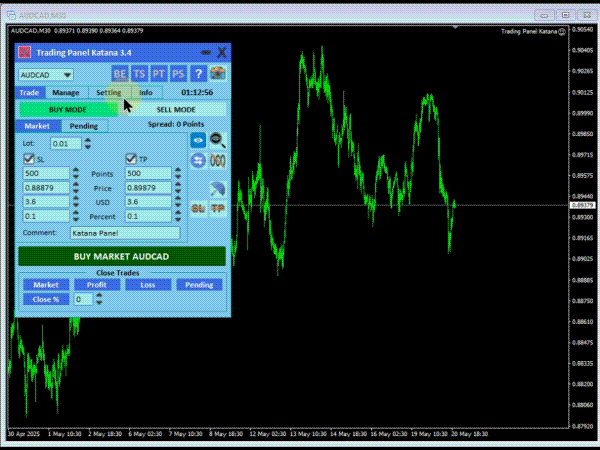Viewport: 600px width, 450px height.
Task: Click the Close % stepper arrows
Action: [99, 299]
